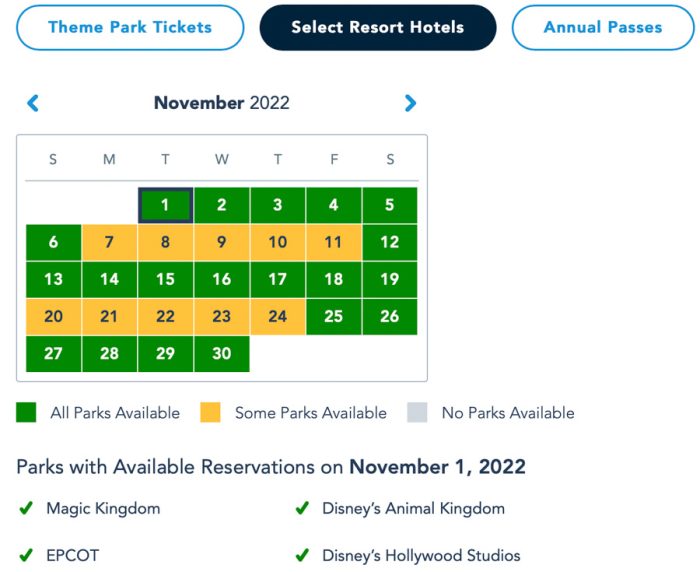The image size is (700, 572).
Task: Click the gray No Parks Available swatch
Action: (418, 412)
